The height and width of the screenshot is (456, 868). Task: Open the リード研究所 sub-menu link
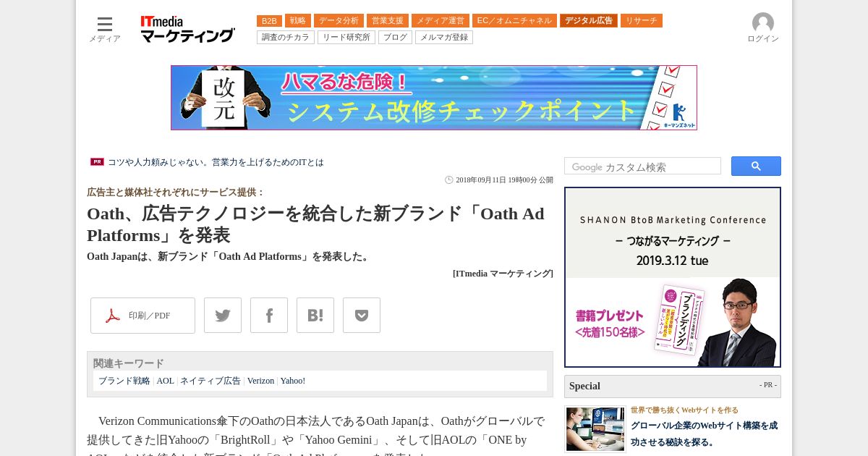tap(346, 37)
